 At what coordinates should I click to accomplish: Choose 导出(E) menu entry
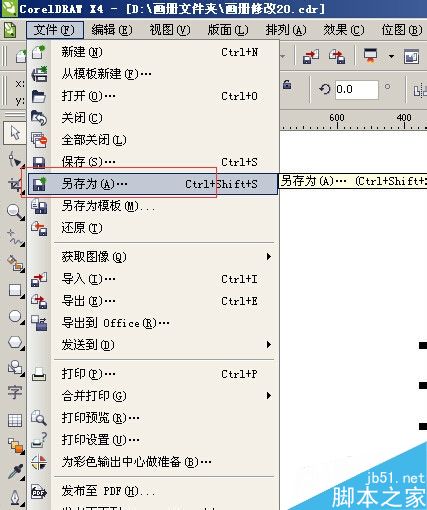tap(153, 301)
